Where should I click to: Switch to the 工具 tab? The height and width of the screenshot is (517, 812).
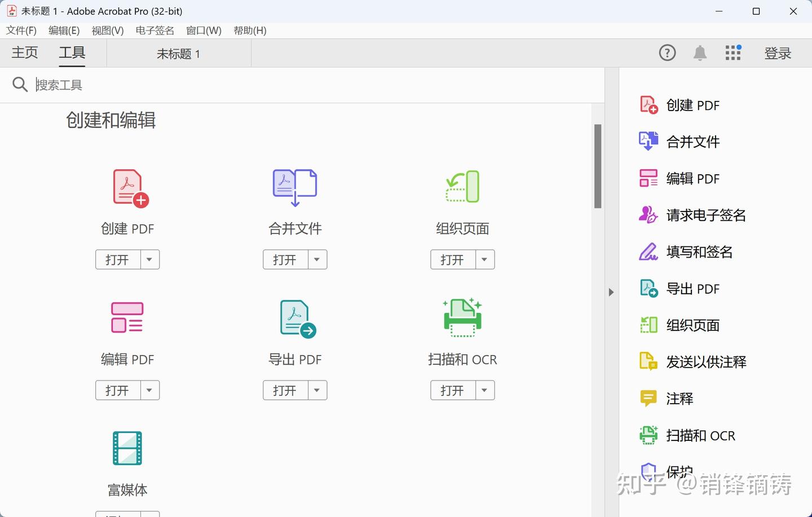(72, 53)
